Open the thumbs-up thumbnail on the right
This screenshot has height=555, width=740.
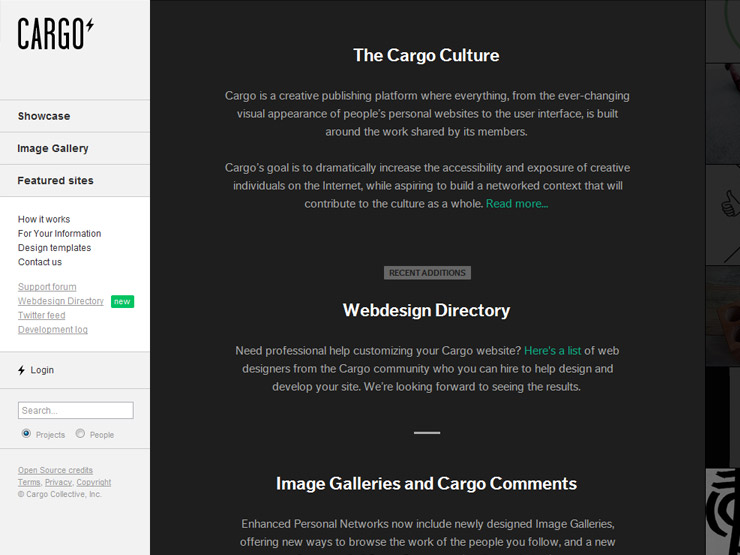[x=723, y=215]
